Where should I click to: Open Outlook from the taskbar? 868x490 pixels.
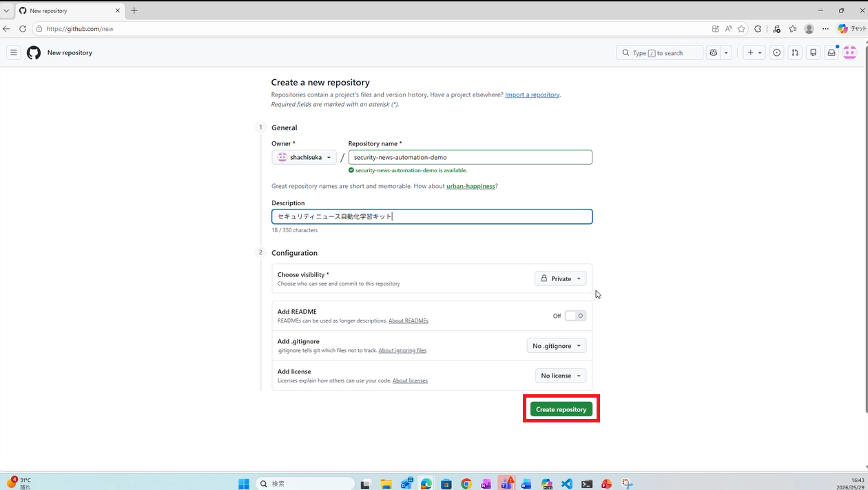tap(406, 484)
